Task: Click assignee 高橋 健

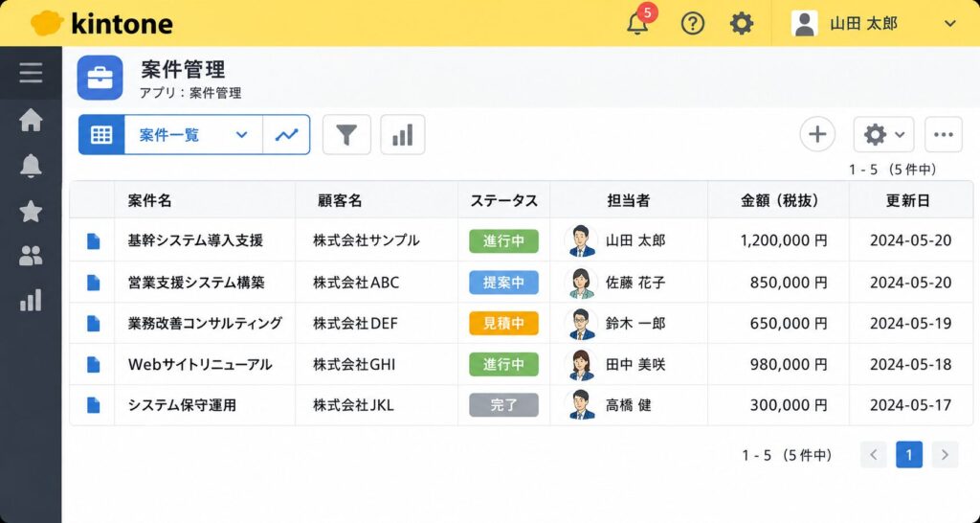Action: click(628, 405)
